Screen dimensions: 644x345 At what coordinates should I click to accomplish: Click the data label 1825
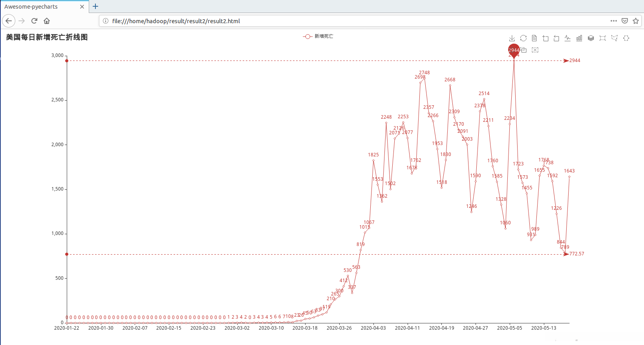[373, 155]
